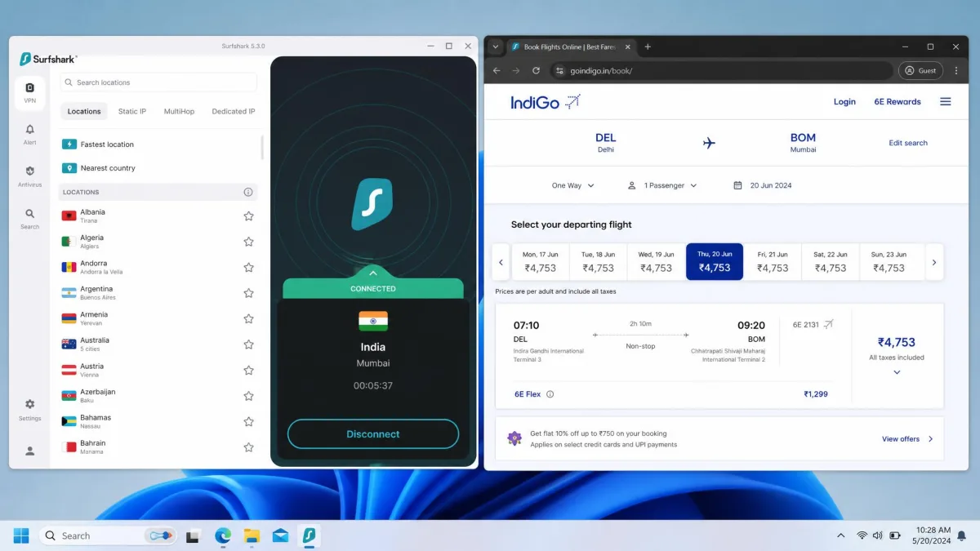The height and width of the screenshot is (551, 980).
Task: Select Mon, 17 Jun fare tab
Action: point(541,262)
